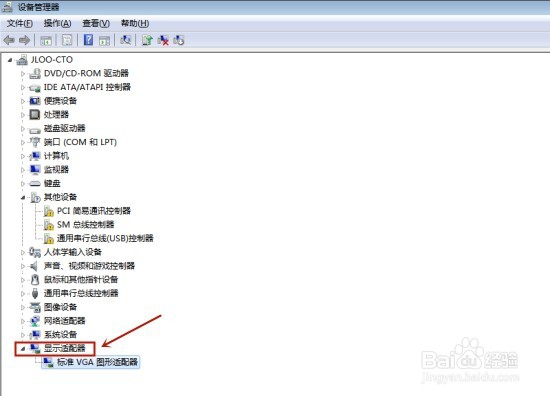Expand the 便携设备 category arrow
Viewport: 550px width, 396px height.
(x=23, y=101)
